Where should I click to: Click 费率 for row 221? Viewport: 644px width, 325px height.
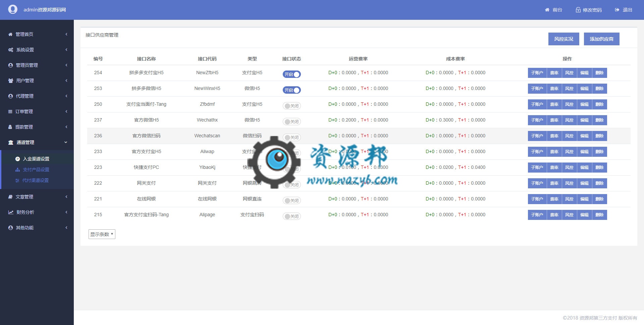tap(554, 199)
